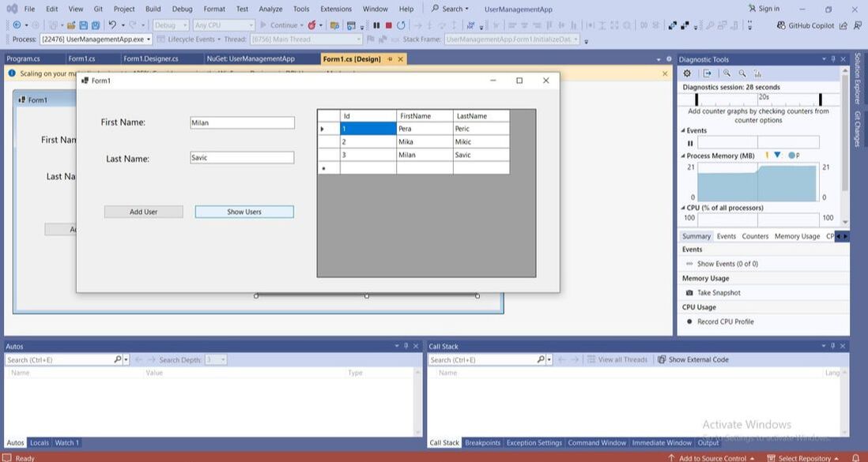Open the Debug menu

182,9
